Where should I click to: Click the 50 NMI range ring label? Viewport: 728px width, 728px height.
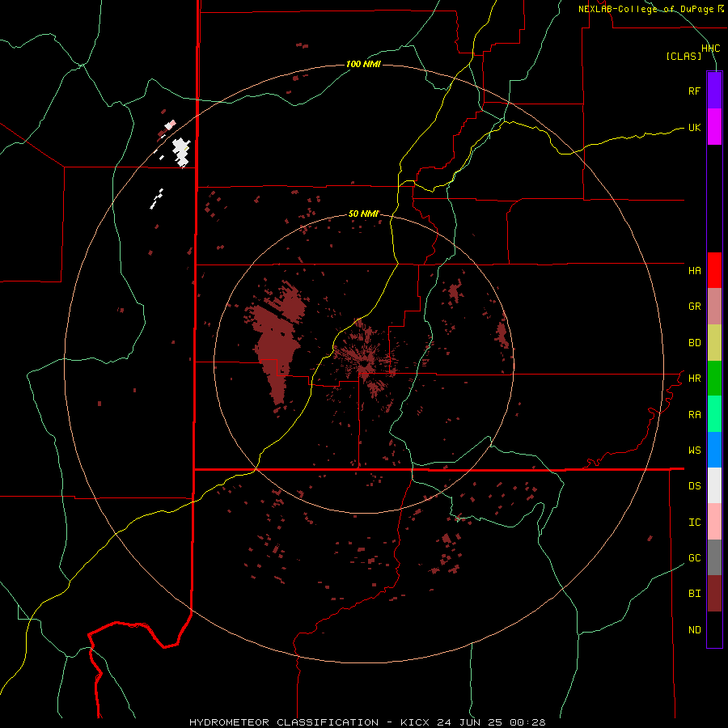tap(363, 214)
